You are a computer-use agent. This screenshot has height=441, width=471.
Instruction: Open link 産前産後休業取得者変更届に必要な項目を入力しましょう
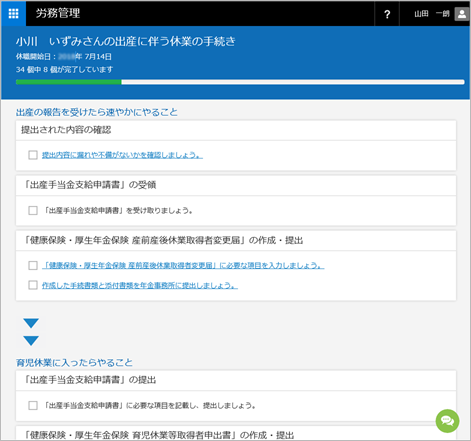click(x=183, y=266)
